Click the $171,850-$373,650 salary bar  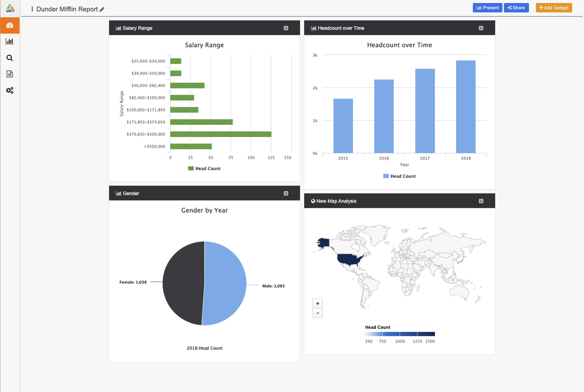[201, 122]
